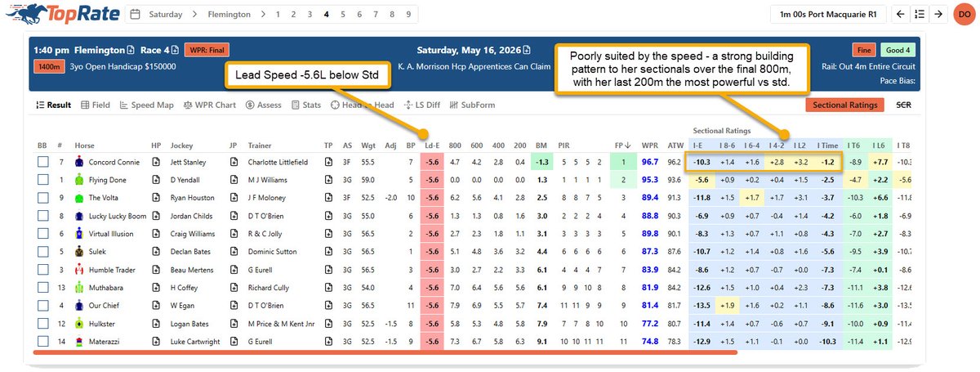Open G Eurell trainer icon on Humble Trader row
Viewport: 980px width, 372px height.
click(x=328, y=269)
